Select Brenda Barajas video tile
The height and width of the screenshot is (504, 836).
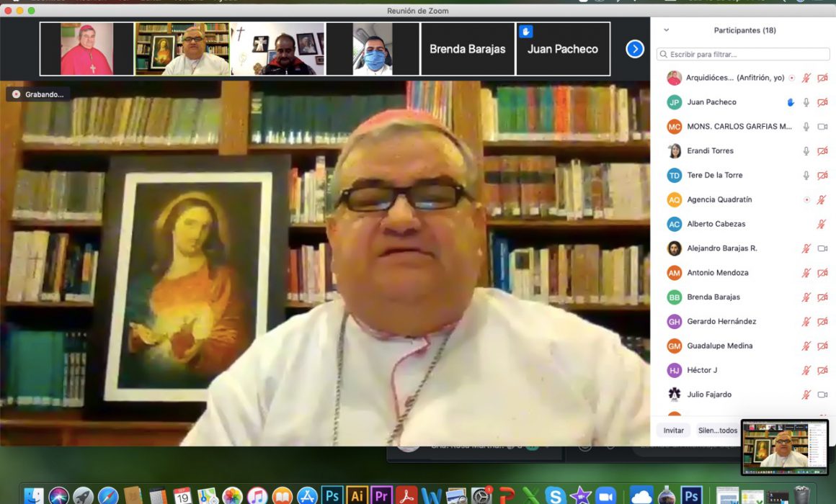[x=468, y=49]
